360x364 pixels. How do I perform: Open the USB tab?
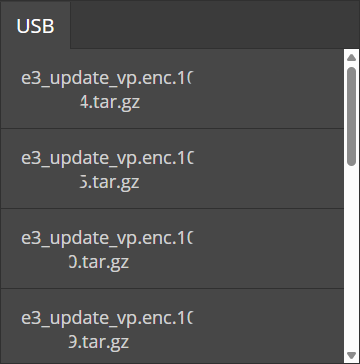35,25
